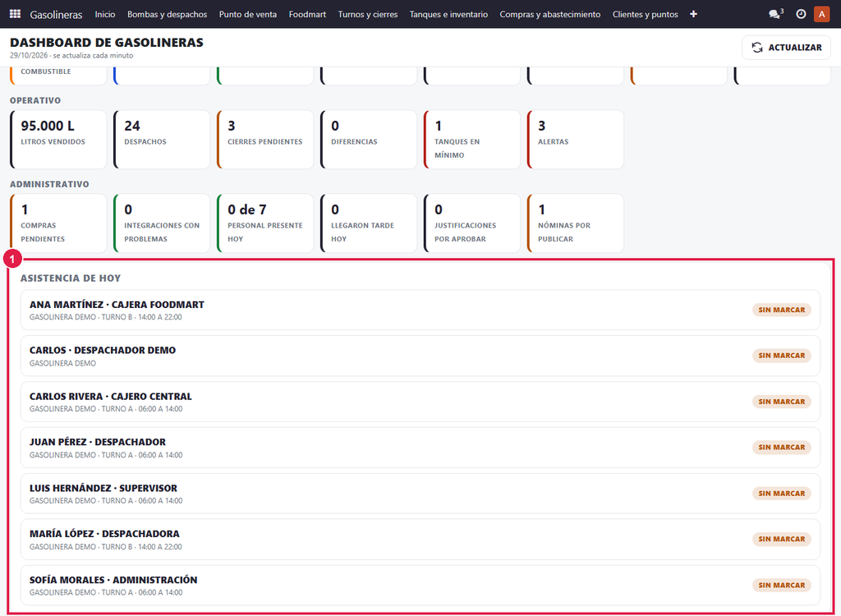Open the Personal Presente Hoy card

coord(265,223)
